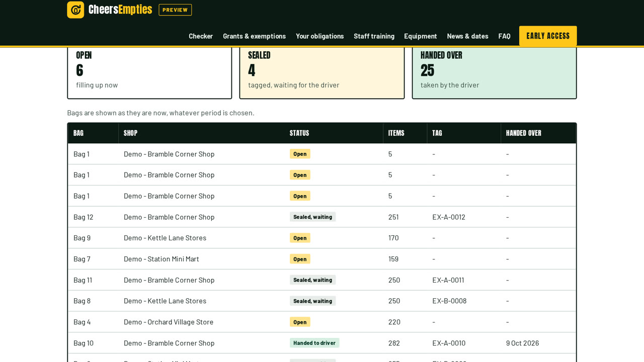
Task: Click the 9 Oct 2026 handover date
Action: click(522, 343)
